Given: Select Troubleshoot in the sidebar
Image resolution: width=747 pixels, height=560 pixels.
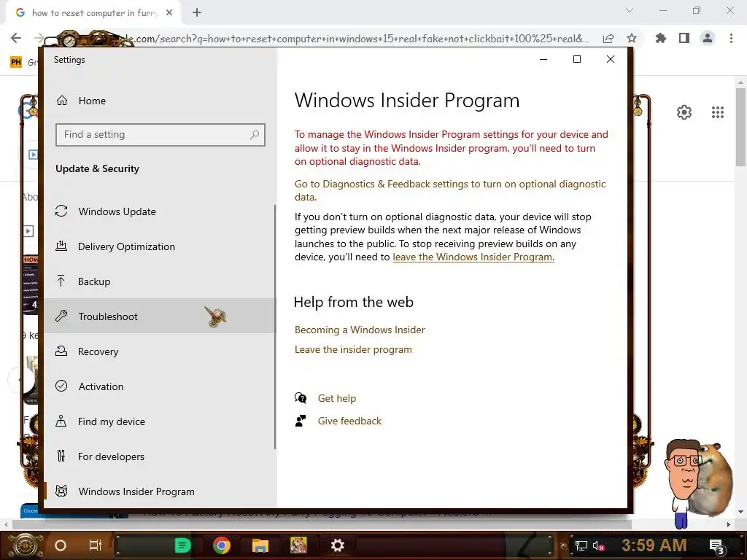Looking at the screenshot, I should [x=160, y=316].
